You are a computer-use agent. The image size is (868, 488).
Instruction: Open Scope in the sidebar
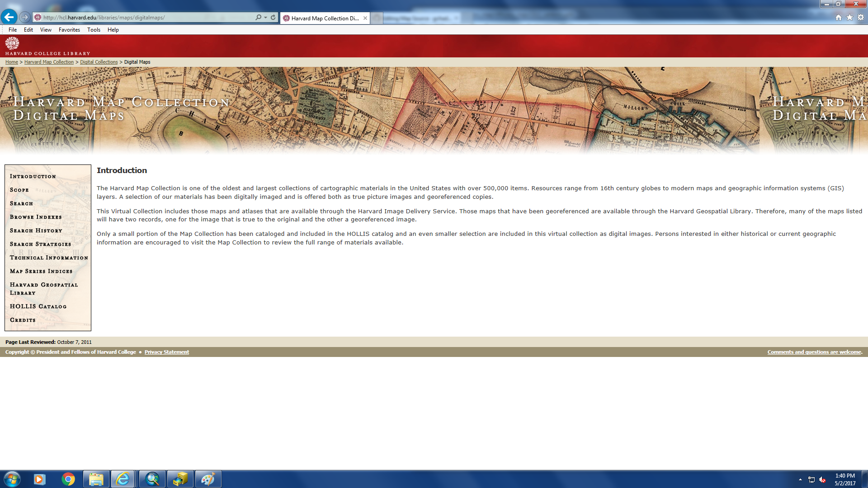tap(19, 190)
